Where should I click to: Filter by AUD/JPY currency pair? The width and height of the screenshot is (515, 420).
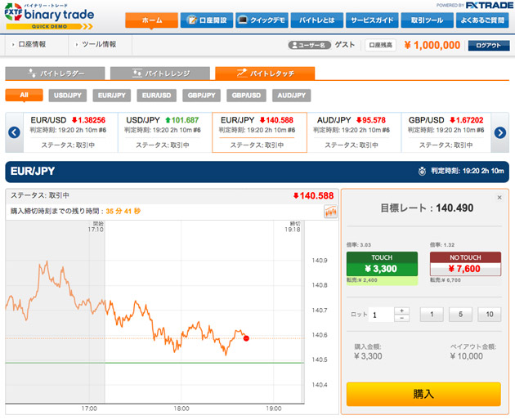(291, 96)
